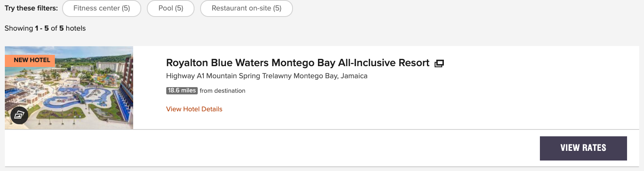Click the "Showing 1 - 5 of 5 hotels" text
This screenshot has height=171, width=644.
click(45, 28)
